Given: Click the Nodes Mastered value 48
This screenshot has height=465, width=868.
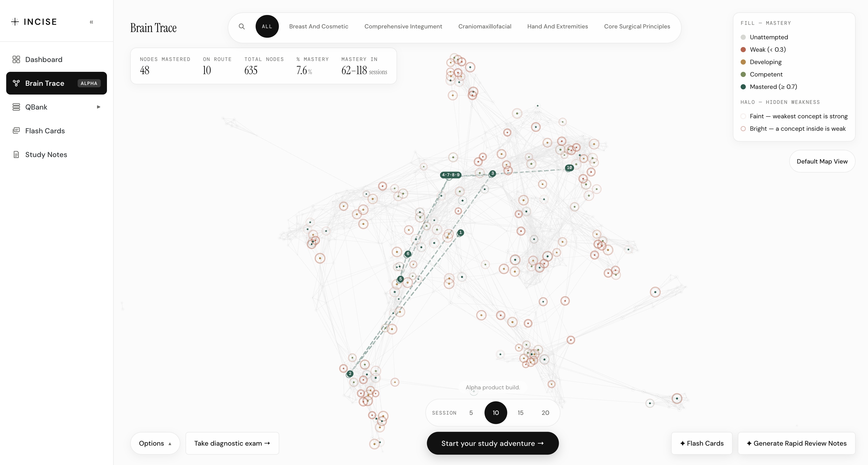Looking at the screenshot, I should click(145, 71).
